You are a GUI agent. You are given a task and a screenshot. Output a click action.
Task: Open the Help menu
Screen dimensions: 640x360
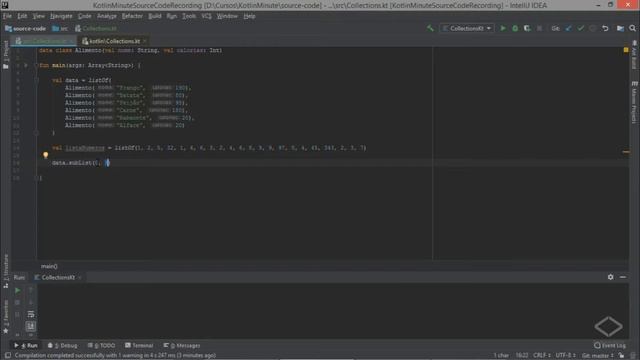(x=249, y=16)
